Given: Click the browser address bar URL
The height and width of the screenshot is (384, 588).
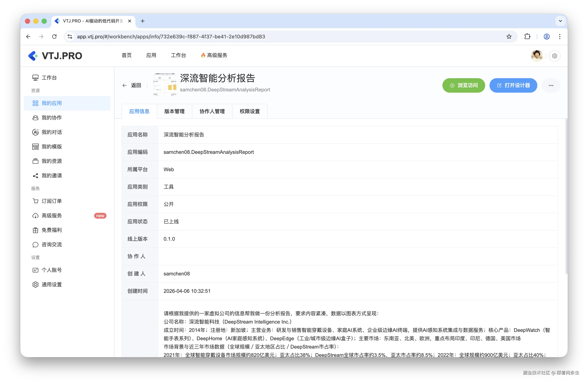Looking at the screenshot, I should [171, 37].
